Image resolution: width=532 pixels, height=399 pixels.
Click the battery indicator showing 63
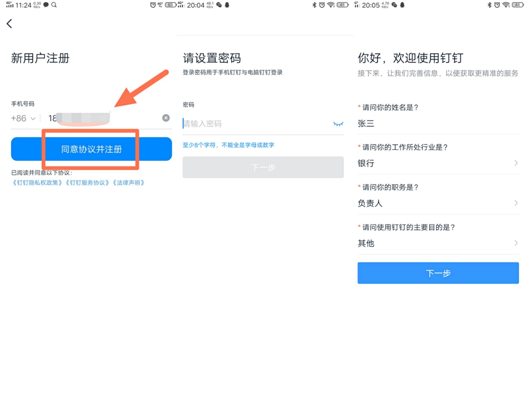pyautogui.click(x=170, y=5)
